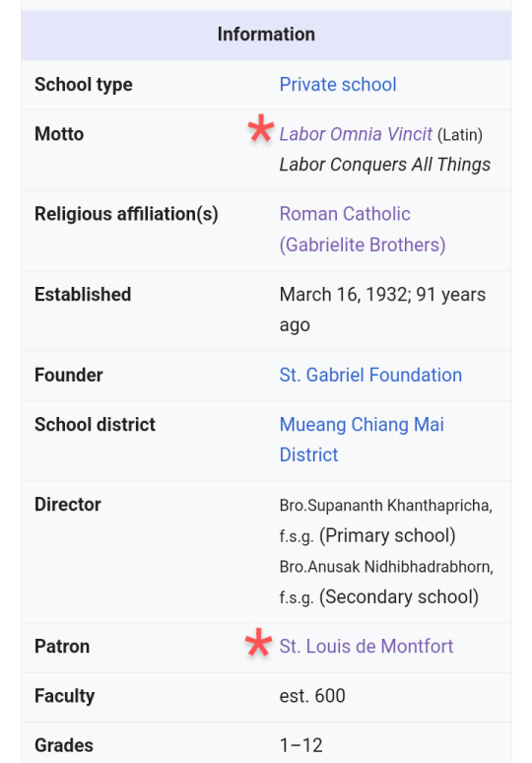
Task: Select the Faculty est. 600 value
Action: click(312, 696)
